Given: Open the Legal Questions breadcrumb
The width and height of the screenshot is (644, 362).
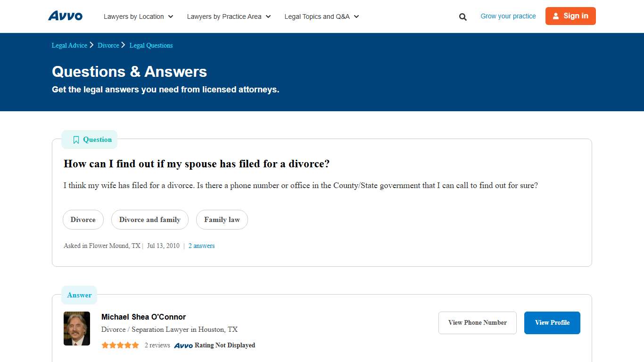Looking at the screenshot, I should (x=151, y=45).
